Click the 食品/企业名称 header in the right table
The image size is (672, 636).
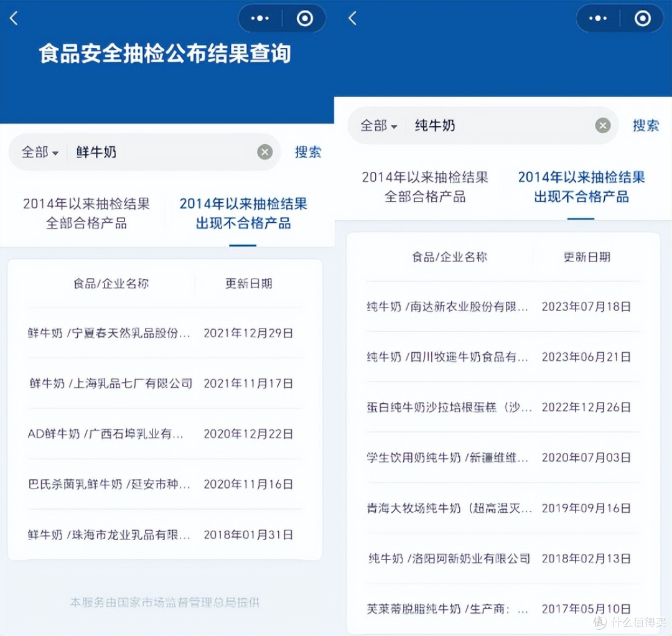click(x=450, y=257)
